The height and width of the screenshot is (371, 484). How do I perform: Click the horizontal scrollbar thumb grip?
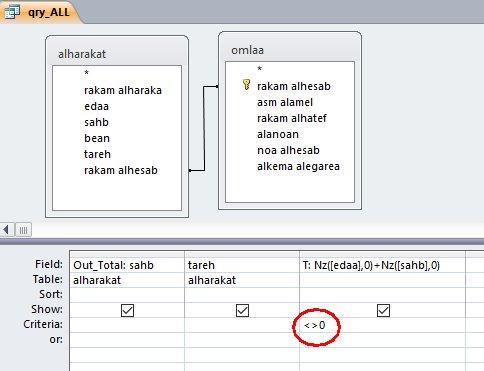(x=23, y=230)
